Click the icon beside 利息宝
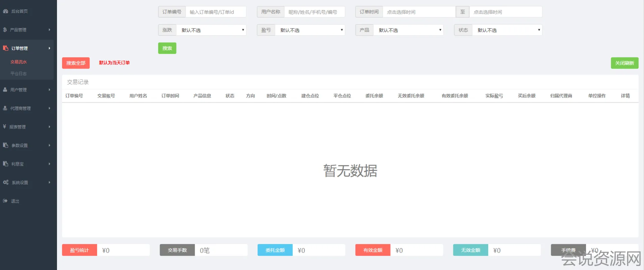 coord(5,164)
